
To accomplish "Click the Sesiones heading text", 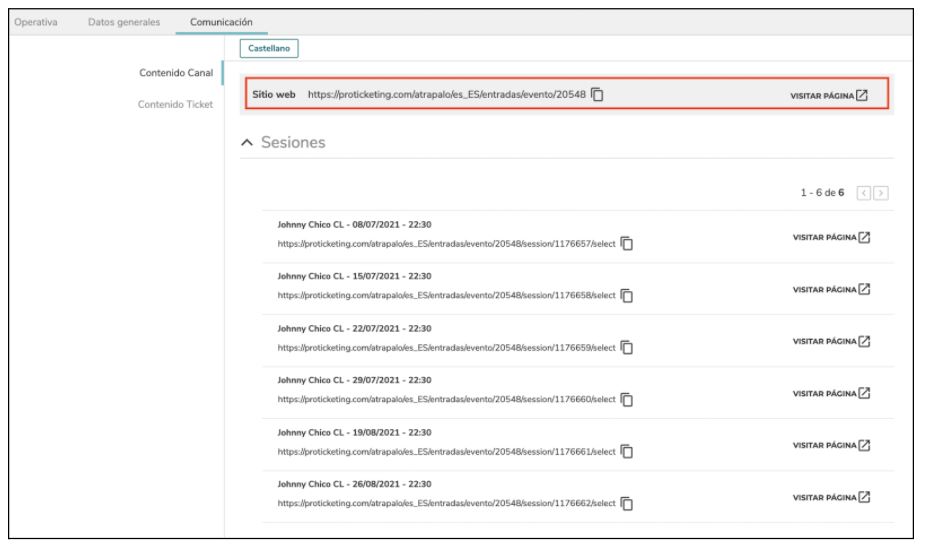I will [x=293, y=142].
